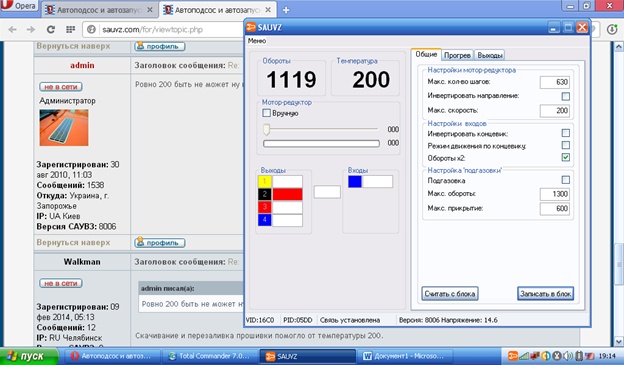Viewport: 624px width, 365px height.
Task: Click admin's профиль button in forum
Action: pyautogui.click(x=160, y=242)
